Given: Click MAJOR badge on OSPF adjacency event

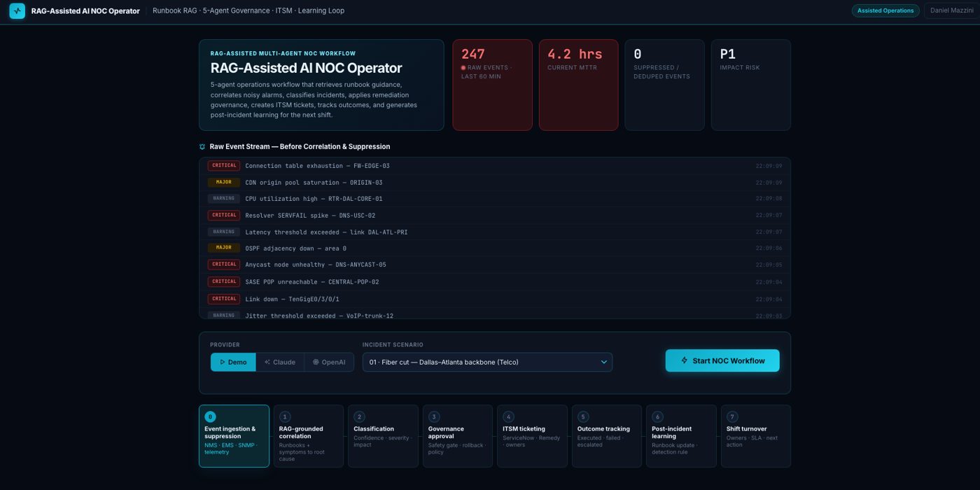Looking at the screenshot, I should point(224,248).
